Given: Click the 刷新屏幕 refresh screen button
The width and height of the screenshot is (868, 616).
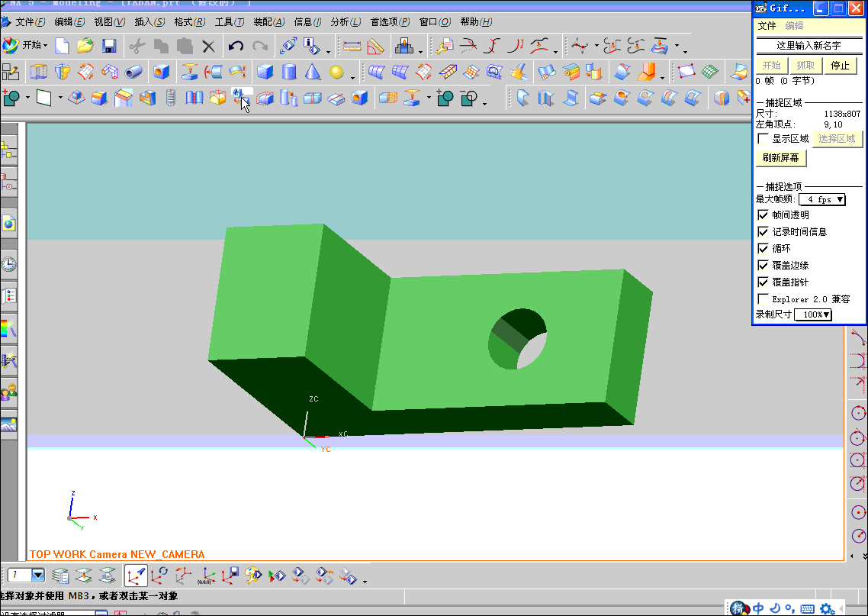Looking at the screenshot, I should coord(780,158).
